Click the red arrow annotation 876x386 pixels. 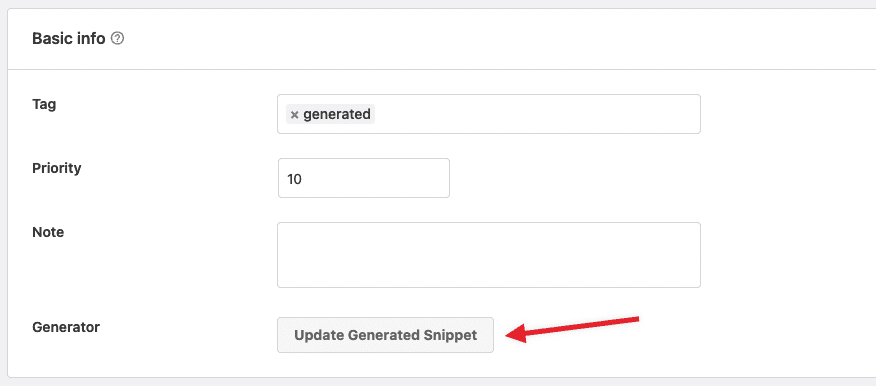(x=572, y=328)
